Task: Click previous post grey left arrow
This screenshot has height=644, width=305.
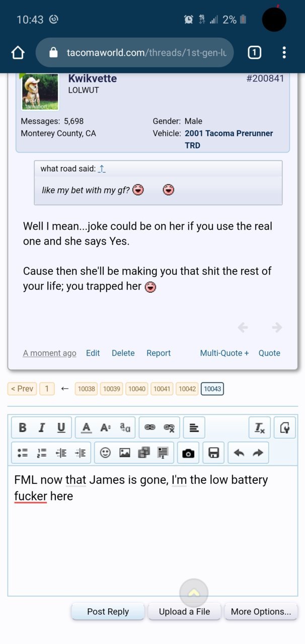Action: tap(243, 328)
